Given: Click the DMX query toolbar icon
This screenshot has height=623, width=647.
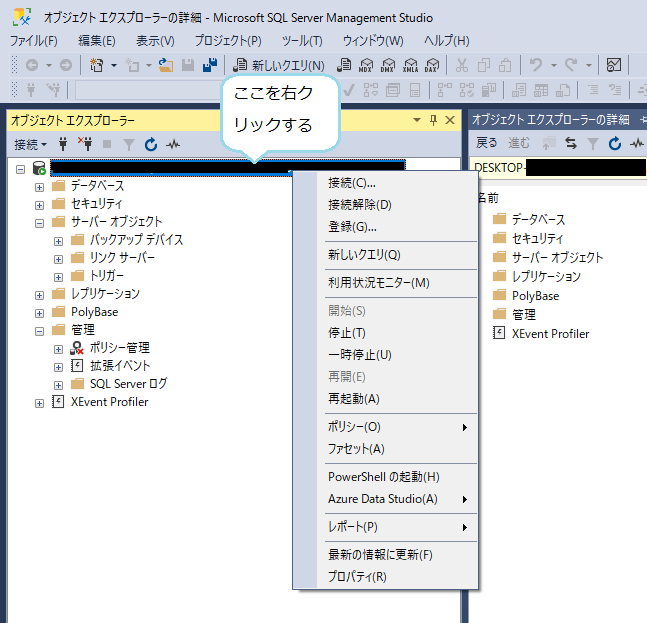Looking at the screenshot, I should coord(388,65).
